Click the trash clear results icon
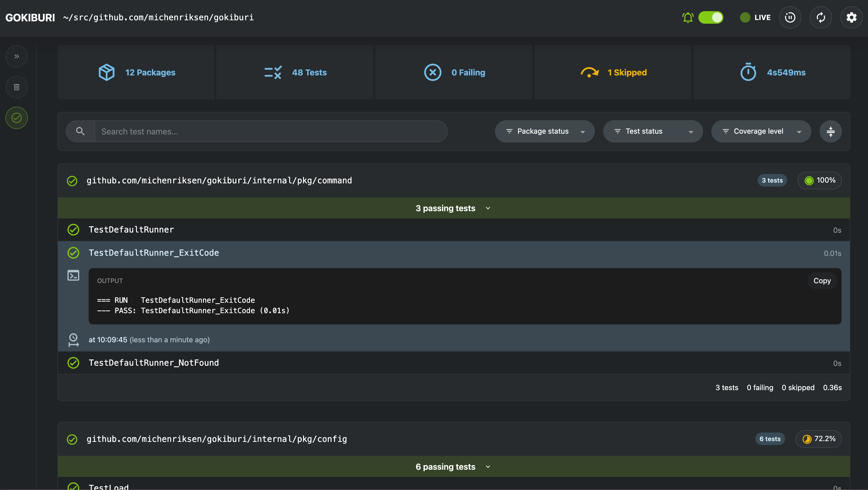 click(x=16, y=87)
